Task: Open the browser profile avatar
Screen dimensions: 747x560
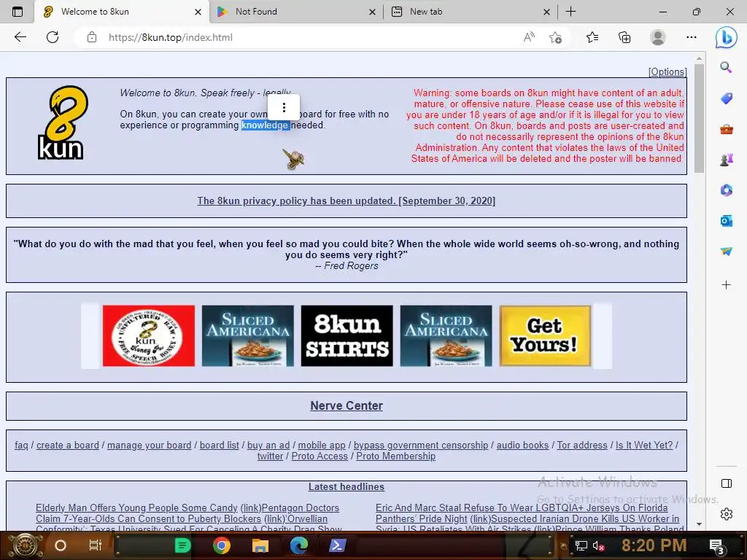Action: pos(658,37)
